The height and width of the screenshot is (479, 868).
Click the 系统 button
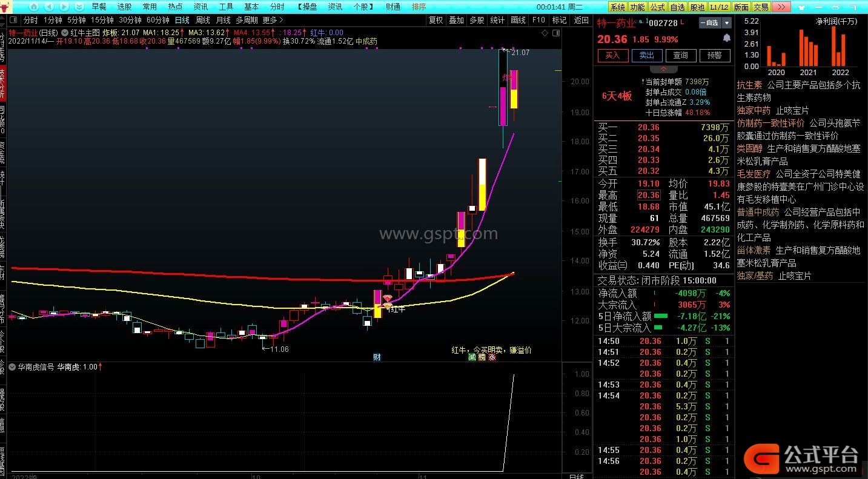click(x=617, y=7)
